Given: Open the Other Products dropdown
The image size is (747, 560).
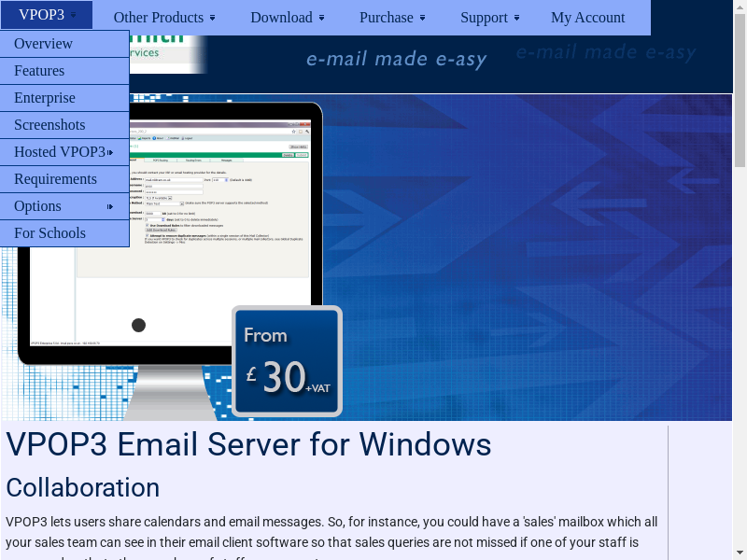Looking at the screenshot, I should pos(164,17).
